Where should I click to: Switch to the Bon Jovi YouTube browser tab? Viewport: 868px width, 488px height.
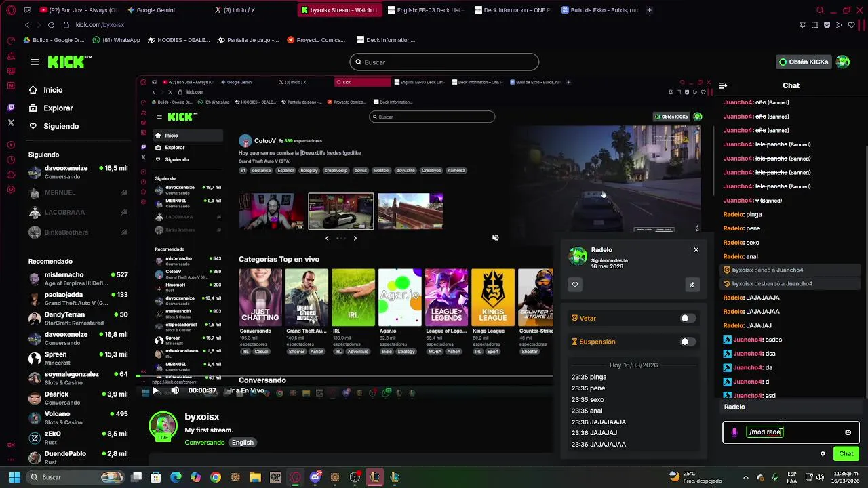pos(78,10)
